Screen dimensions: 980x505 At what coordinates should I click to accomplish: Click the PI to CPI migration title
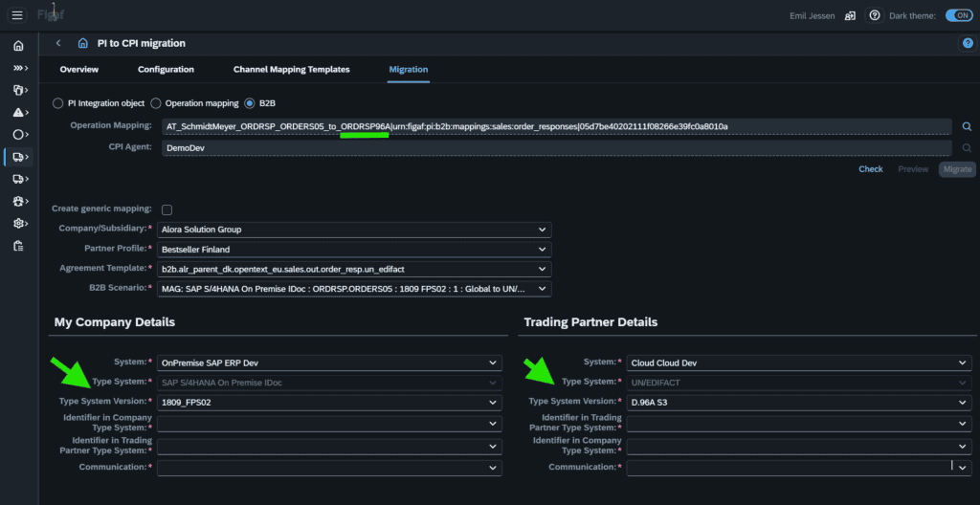[142, 43]
